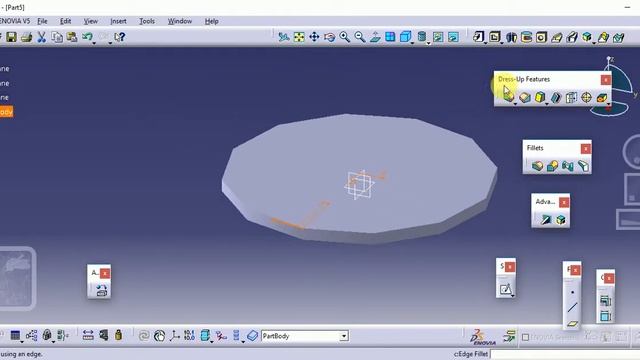This screenshot has width=640, height=360.
Task: Select the Groove tool icon
Action: (x=527, y=37)
